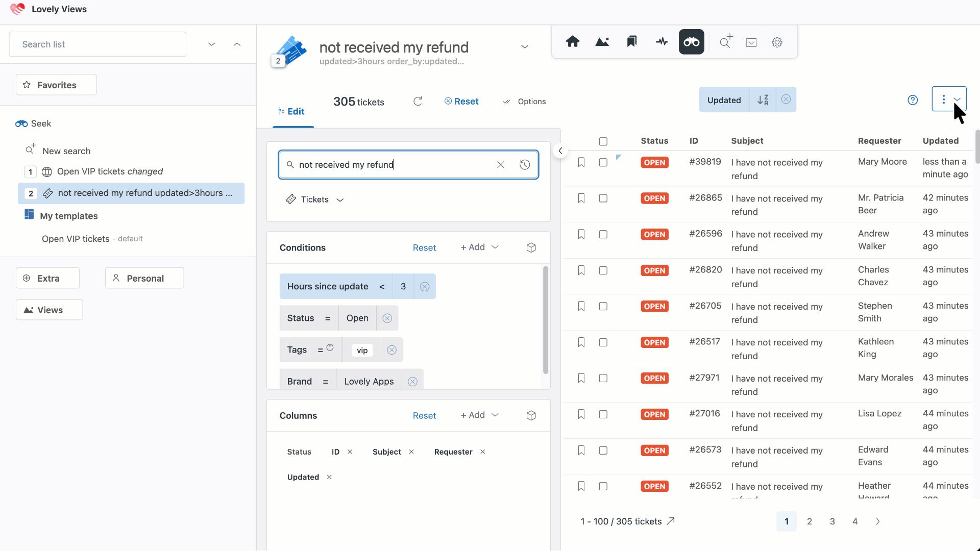Click the Search list input field
Screen dimensions: 980x551
[x=97, y=44]
